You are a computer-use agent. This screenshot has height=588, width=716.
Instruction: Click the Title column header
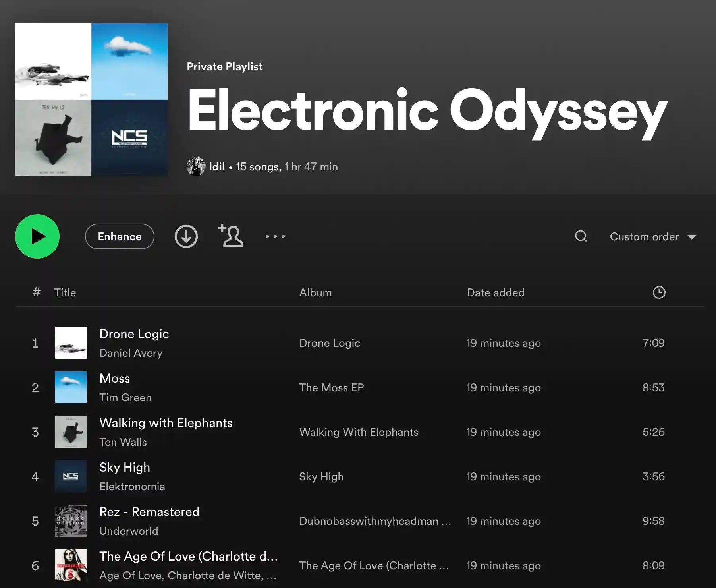65,293
